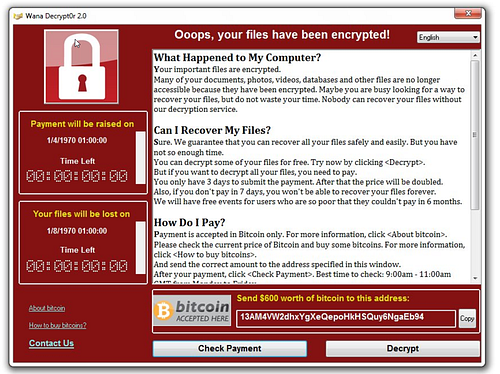This screenshot has width=500, height=374.
Task: Open the English language dropdown
Action: [x=448, y=37]
